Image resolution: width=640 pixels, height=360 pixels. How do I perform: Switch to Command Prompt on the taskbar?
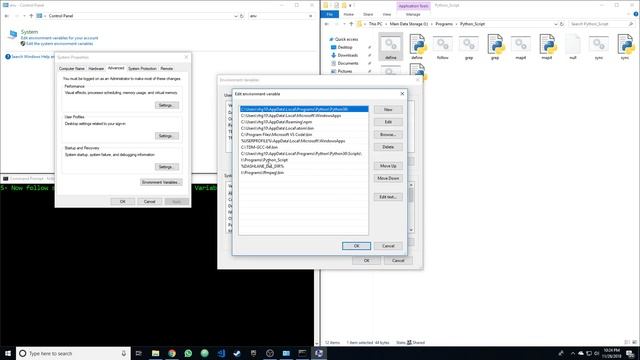pyautogui.click(x=302, y=353)
